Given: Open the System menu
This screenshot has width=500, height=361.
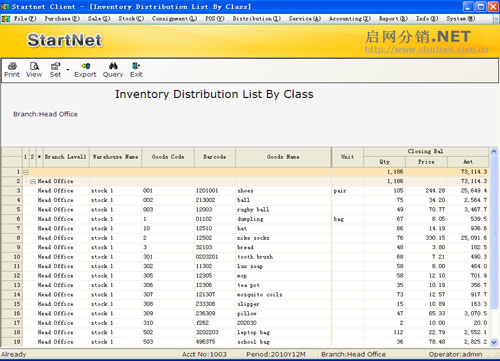Looking at the screenshot, I should 461,19.
